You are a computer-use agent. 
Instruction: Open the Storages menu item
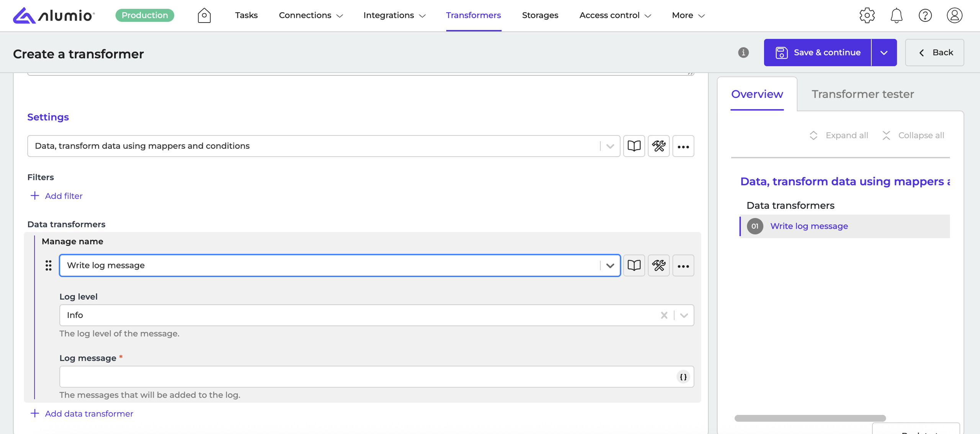coord(540,15)
